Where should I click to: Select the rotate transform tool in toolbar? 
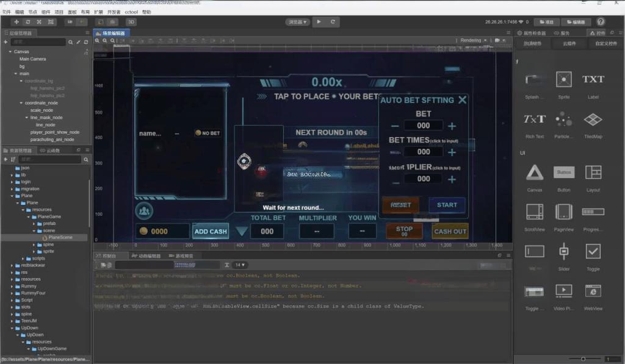28,22
